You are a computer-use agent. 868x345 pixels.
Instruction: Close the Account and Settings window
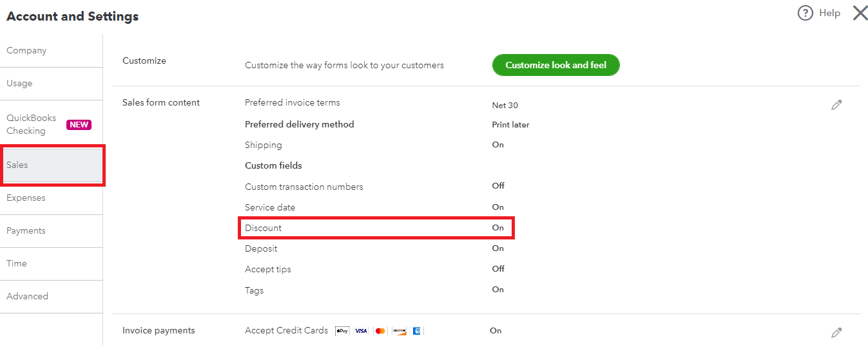tap(860, 13)
